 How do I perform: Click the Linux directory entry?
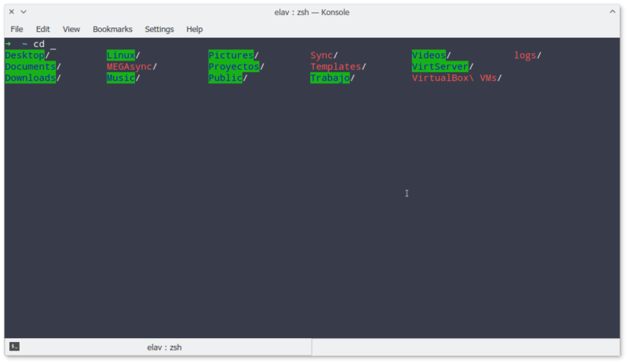[123, 55]
